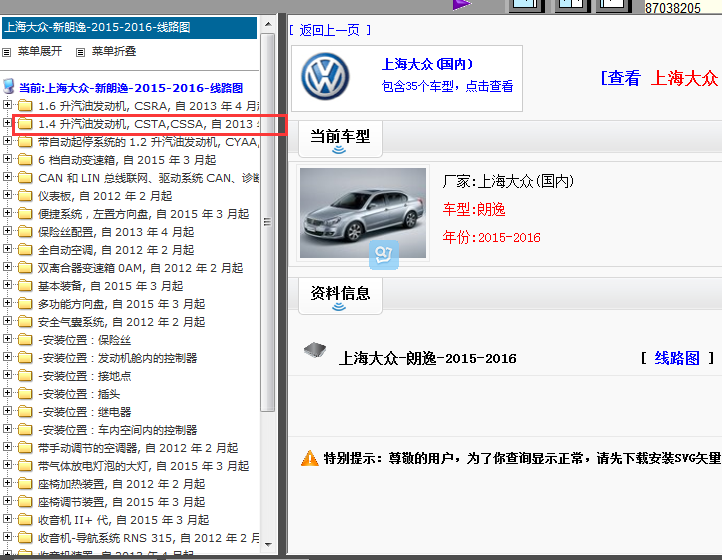The image size is (722, 560).
Task: Click the 菜单折叠 label
Action: [114, 51]
